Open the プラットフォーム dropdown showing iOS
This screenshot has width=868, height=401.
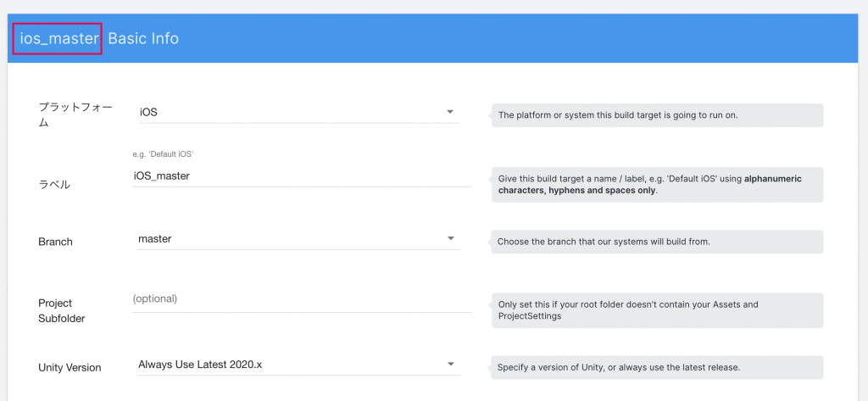tap(299, 113)
